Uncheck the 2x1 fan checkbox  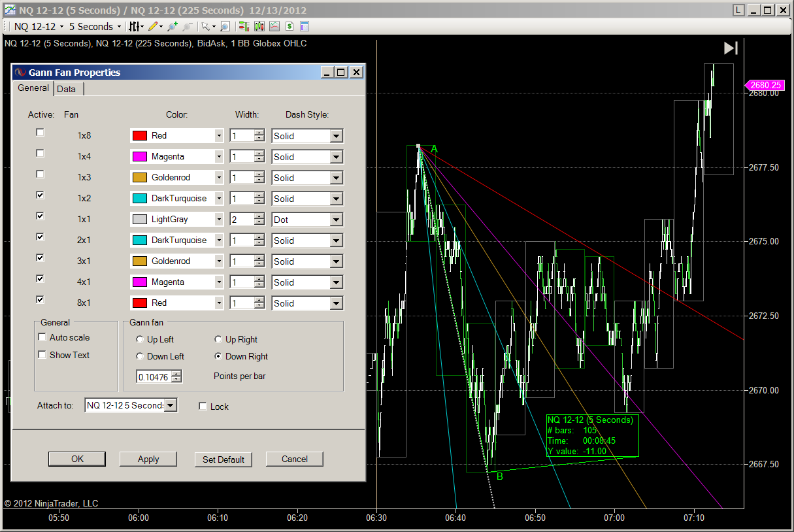tap(41, 237)
